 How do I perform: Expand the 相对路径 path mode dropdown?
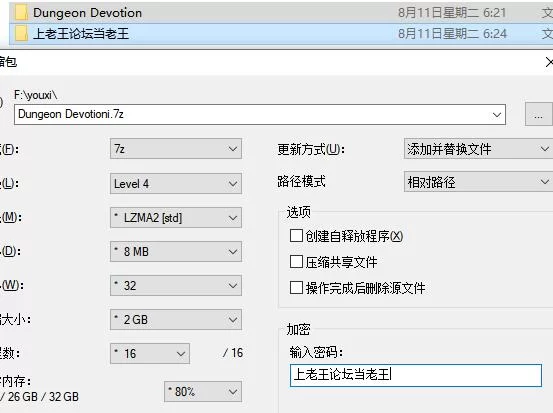[x=479, y=182]
